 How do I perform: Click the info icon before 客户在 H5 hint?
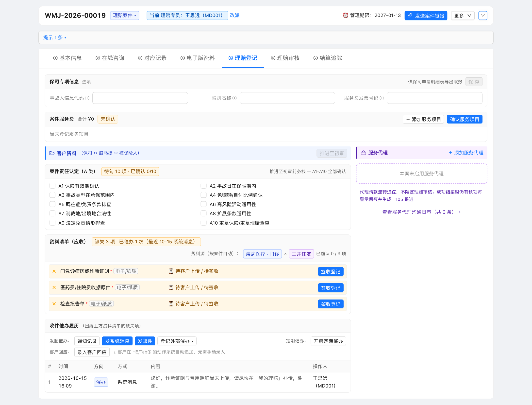tap(115, 352)
